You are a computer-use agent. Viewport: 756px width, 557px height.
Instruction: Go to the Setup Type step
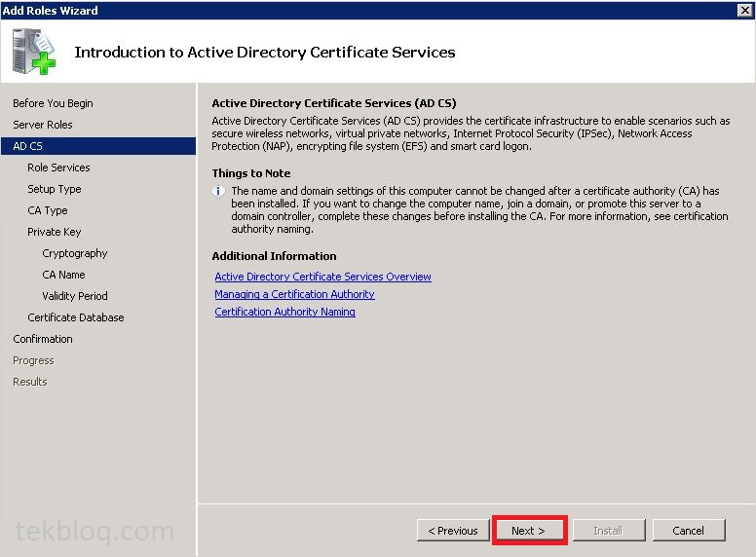point(55,189)
